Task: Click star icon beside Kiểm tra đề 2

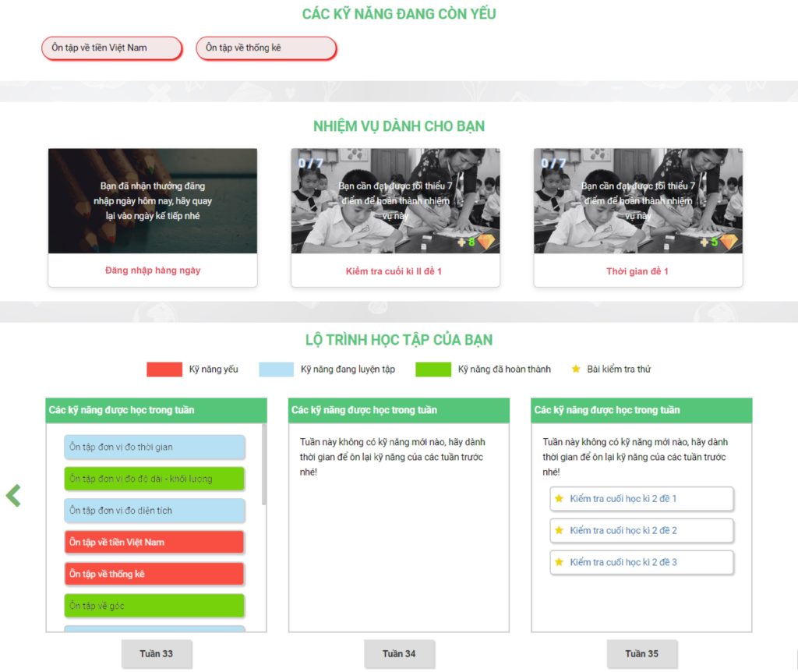Action: 558,531
